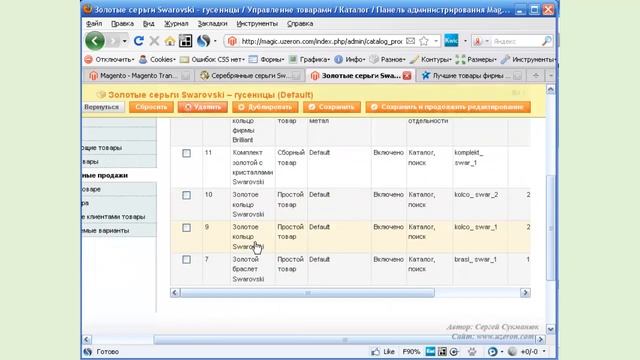Image resolution: width=640 pixels, height=360 pixels.
Task: Switch to the Magento - Magento Tran... tab
Action: pos(138,76)
